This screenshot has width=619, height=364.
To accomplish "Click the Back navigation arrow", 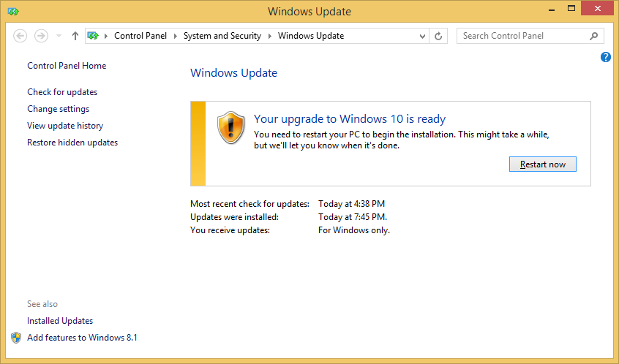I will (20, 36).
